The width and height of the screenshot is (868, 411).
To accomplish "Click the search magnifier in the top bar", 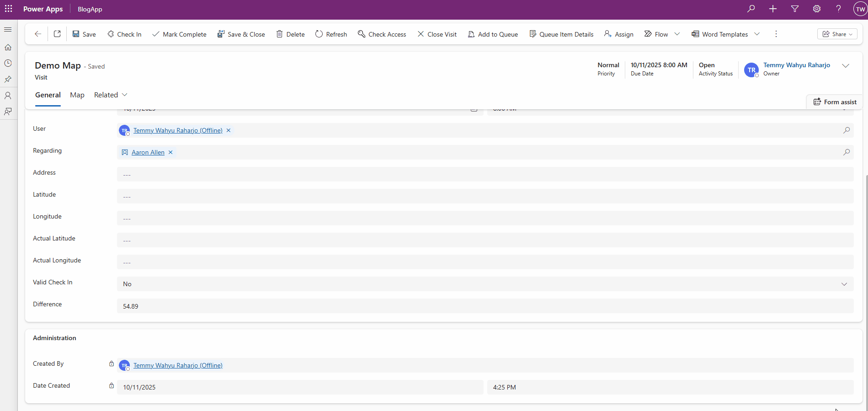I will 751,9.
